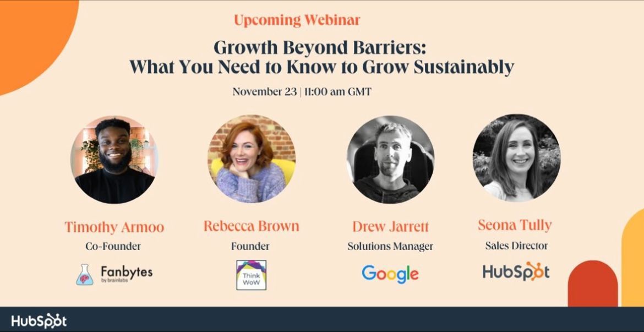644x332 pixels.
Task: Click the Fanbytes flask logo icon
Action: 85,275
